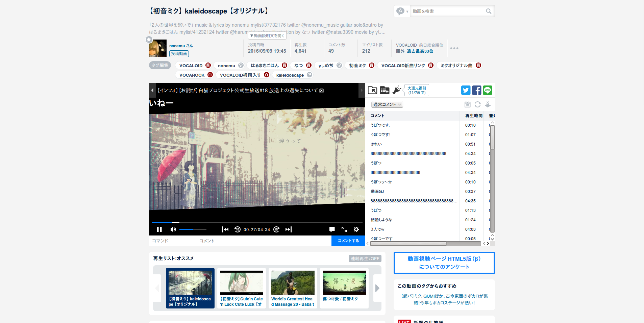Refresh the comment list

click(477, 104)
